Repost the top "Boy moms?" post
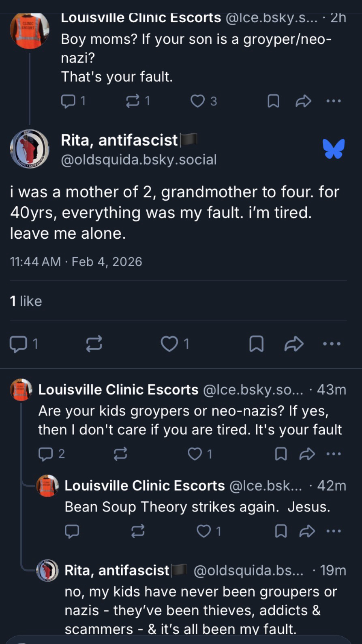 tap(133, 101)
